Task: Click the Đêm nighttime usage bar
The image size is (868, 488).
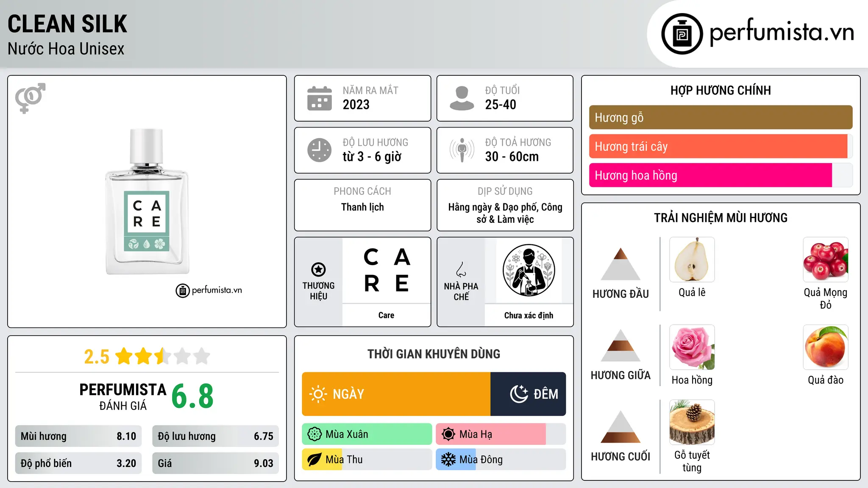Action: (528, 394)
